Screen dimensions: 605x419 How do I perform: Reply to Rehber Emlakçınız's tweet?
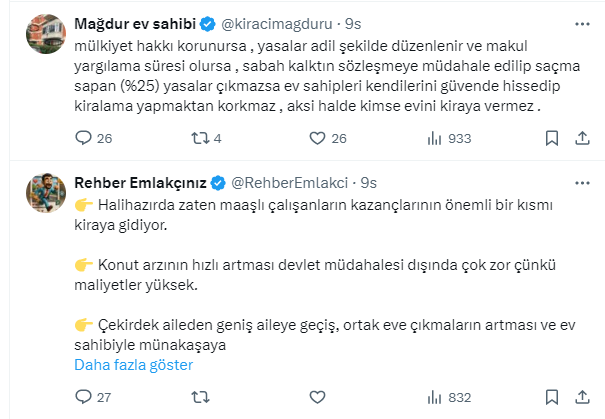(83, 397)
